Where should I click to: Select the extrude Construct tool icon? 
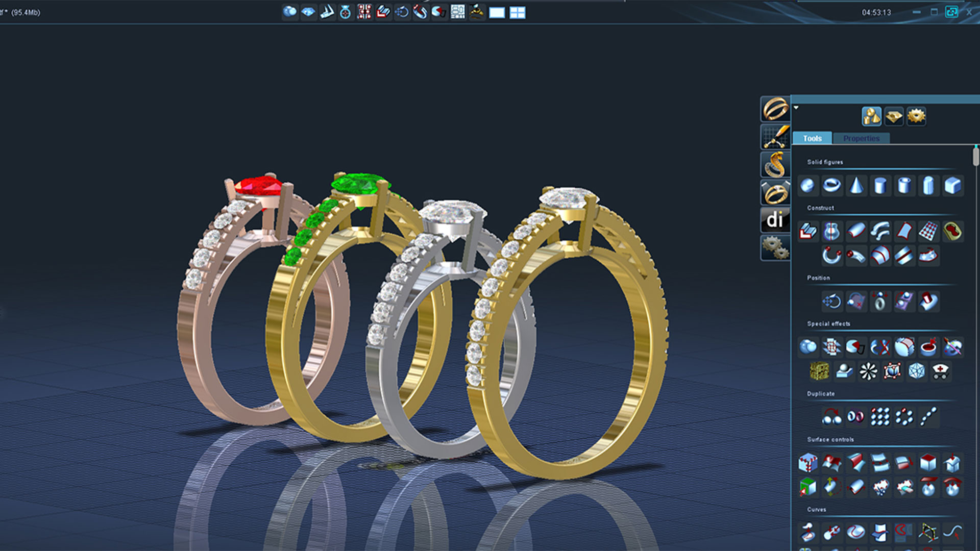pyautogui.click(x=807, y=232)
